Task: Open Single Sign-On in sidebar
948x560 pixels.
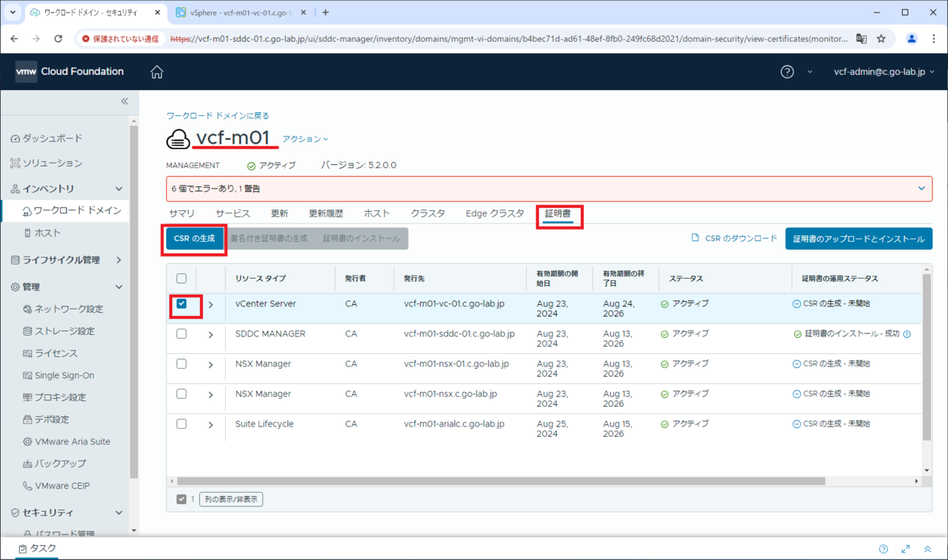Action: point(58,375)
